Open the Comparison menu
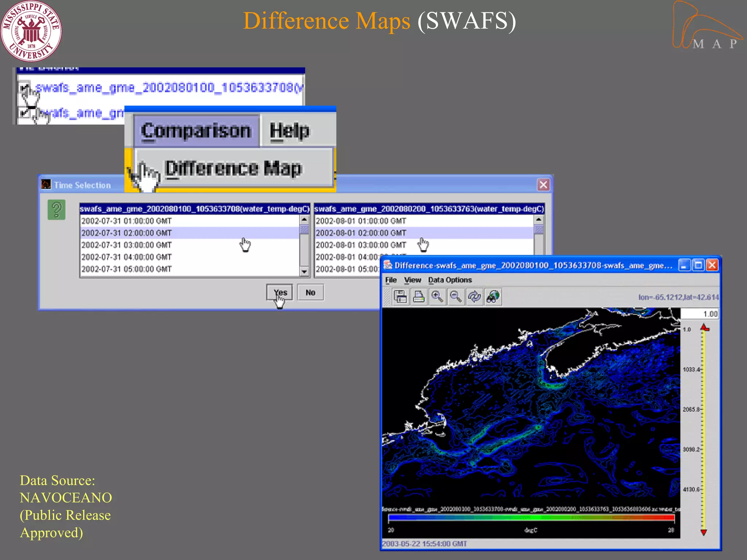The width and height of the screenshot is (747, 560). point(196,131)
